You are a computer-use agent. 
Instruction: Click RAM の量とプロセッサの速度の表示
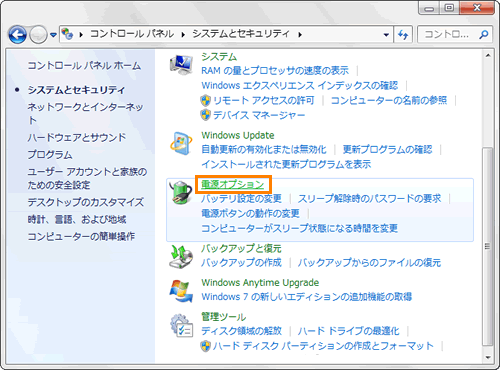coord(275,71)
